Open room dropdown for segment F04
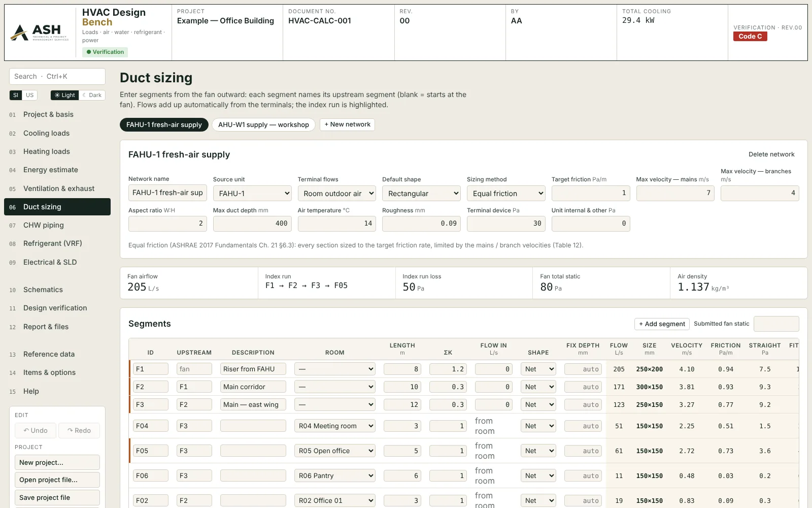 (x=335, y=426)
